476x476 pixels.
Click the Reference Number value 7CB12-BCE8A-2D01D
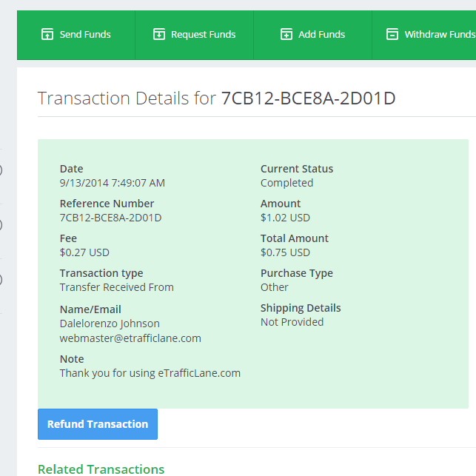[111, 218]
